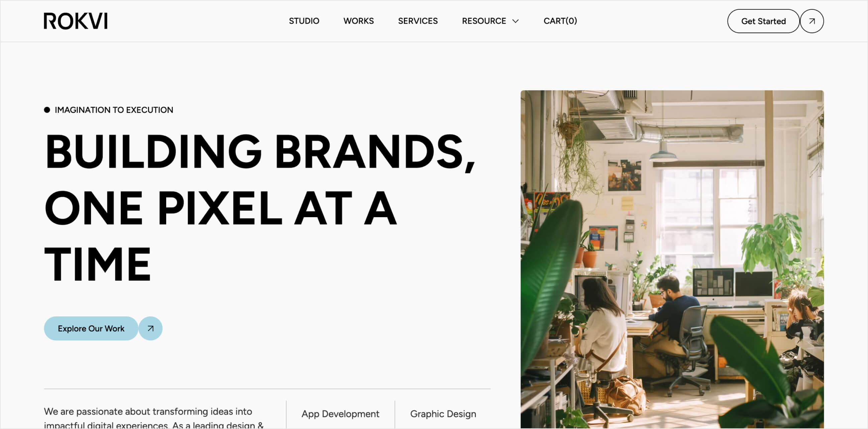Click the Get Started button

coord(763,21)
